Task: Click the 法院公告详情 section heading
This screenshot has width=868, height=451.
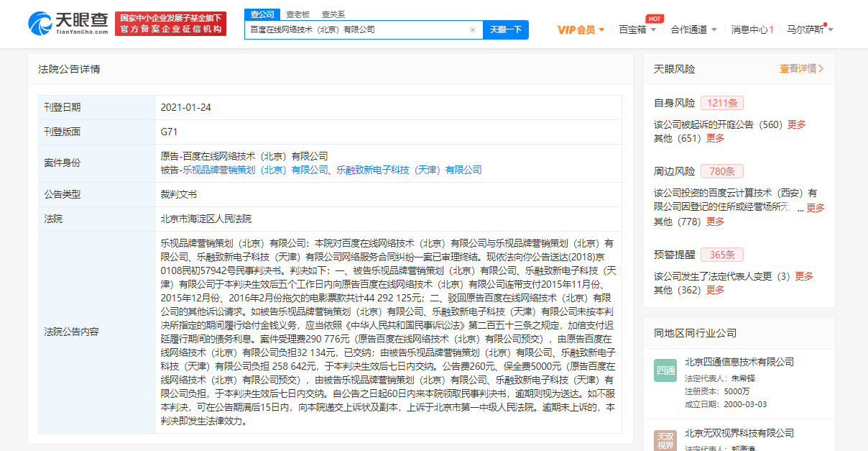Action: tap(69, 69)
